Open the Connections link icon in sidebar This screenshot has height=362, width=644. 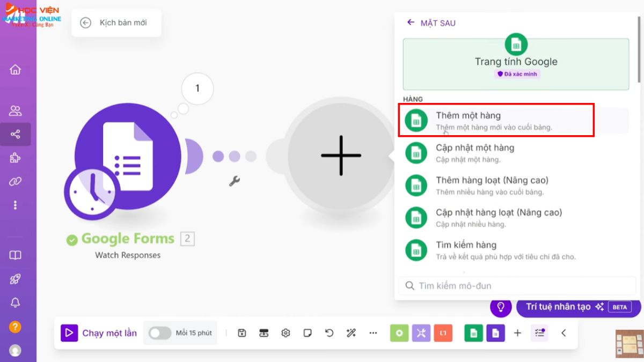click(x=16, y=182)
